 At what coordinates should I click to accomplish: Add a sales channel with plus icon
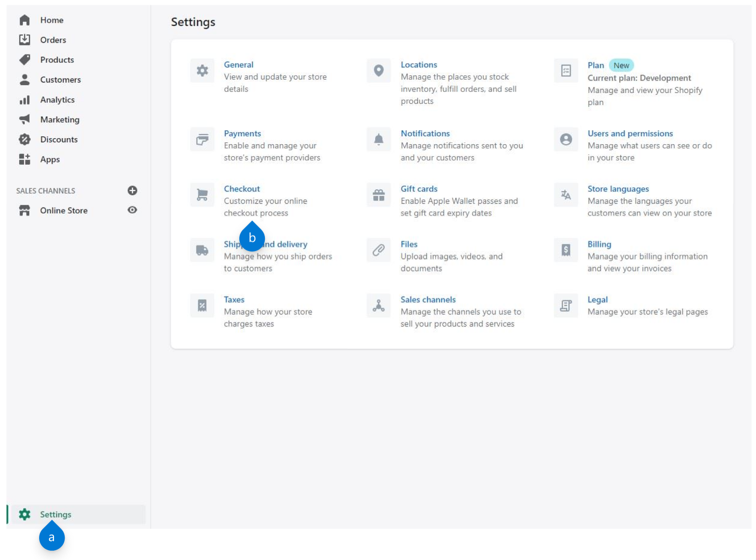tap(132, 191)
